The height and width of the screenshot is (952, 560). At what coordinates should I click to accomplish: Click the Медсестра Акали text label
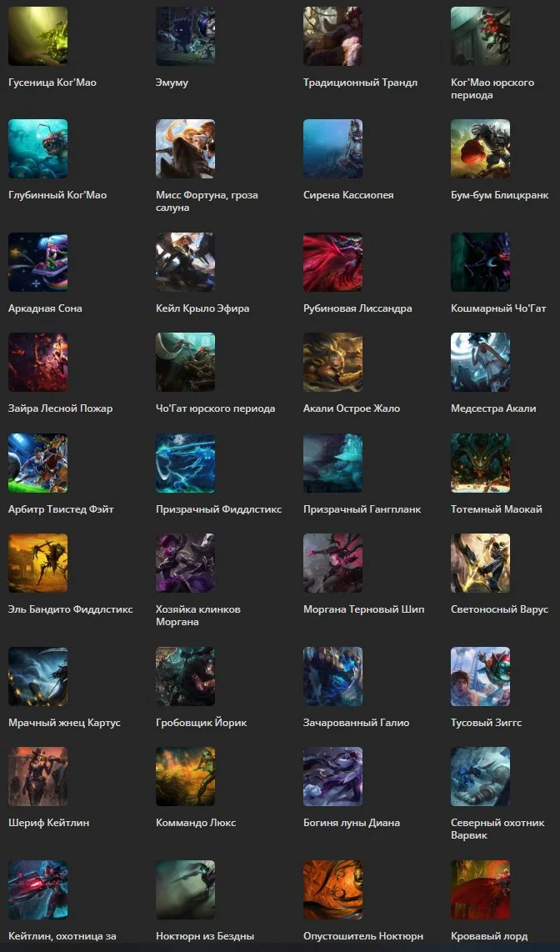493,408
